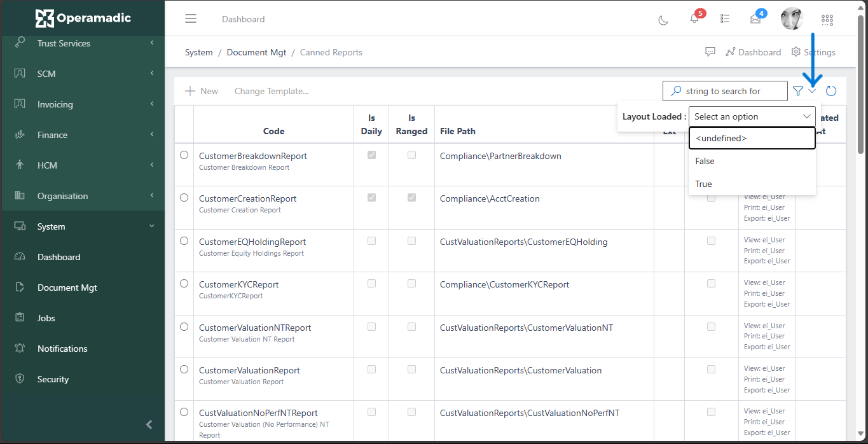The height and width of the screenshot is (444, 868).
Task: Click the comment chat icon near Dashboard
Action: click(710, 52)
